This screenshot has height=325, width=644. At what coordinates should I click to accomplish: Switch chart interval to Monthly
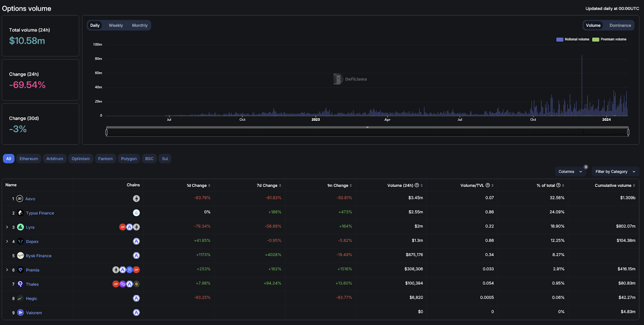[x=140, y=25]
